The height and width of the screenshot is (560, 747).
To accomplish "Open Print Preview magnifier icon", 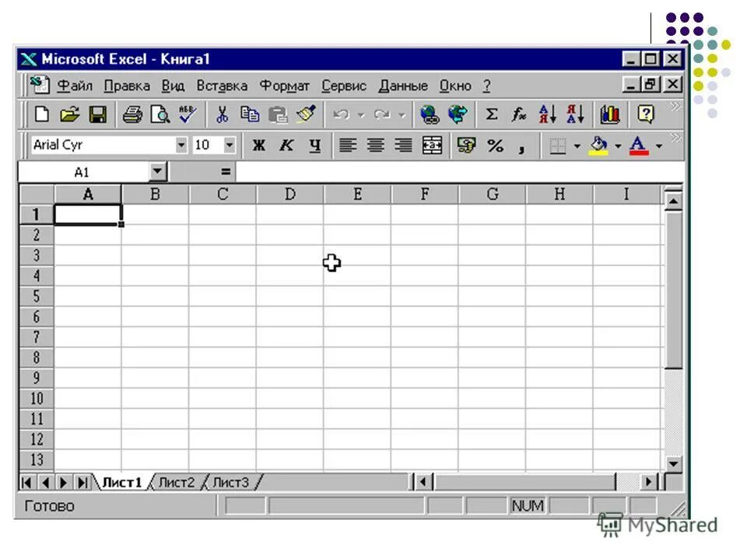I will (x=160, y=114).
